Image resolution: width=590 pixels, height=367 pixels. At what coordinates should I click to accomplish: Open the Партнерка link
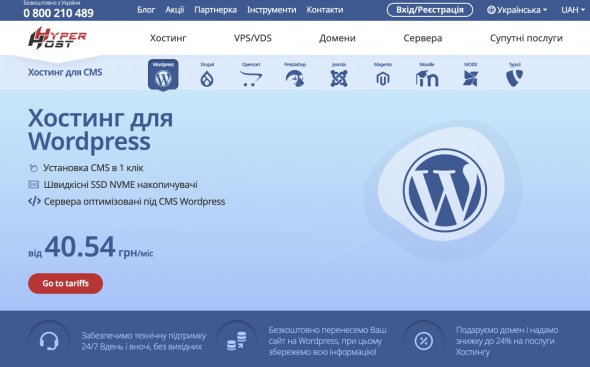tap(216, 10)
